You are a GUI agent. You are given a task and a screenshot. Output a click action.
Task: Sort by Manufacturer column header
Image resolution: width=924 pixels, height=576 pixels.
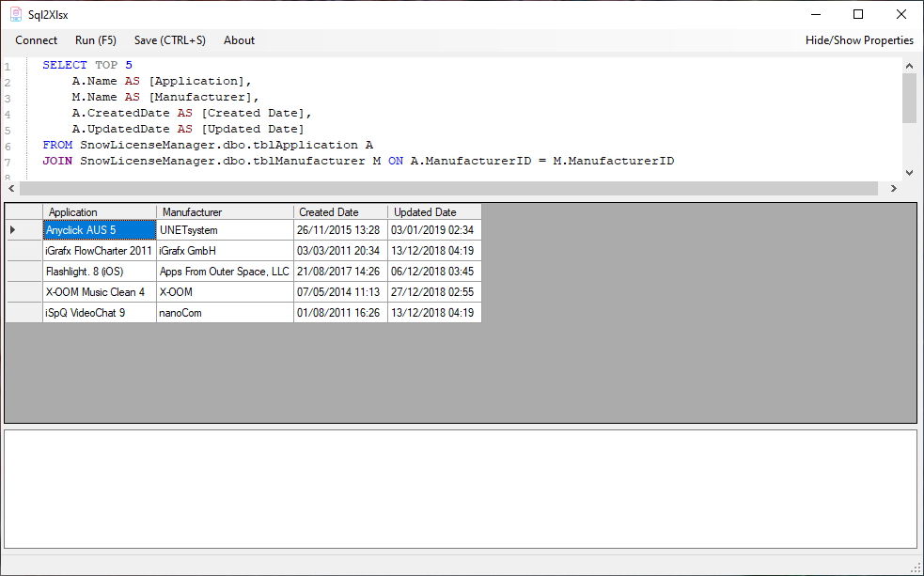pos(225,212)
